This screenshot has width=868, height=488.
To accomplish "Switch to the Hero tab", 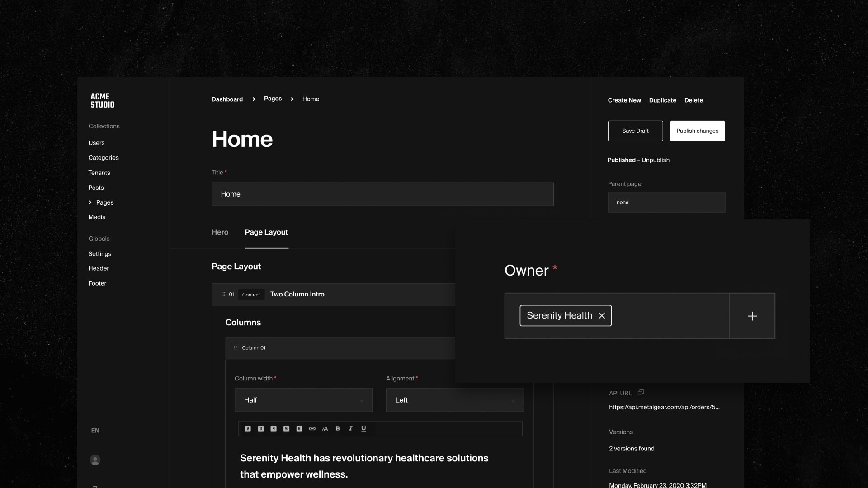I will 219,232.
